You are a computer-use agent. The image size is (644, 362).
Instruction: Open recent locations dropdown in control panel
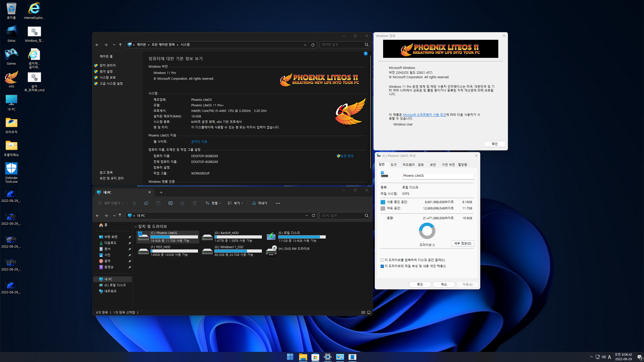pos(114,45)
